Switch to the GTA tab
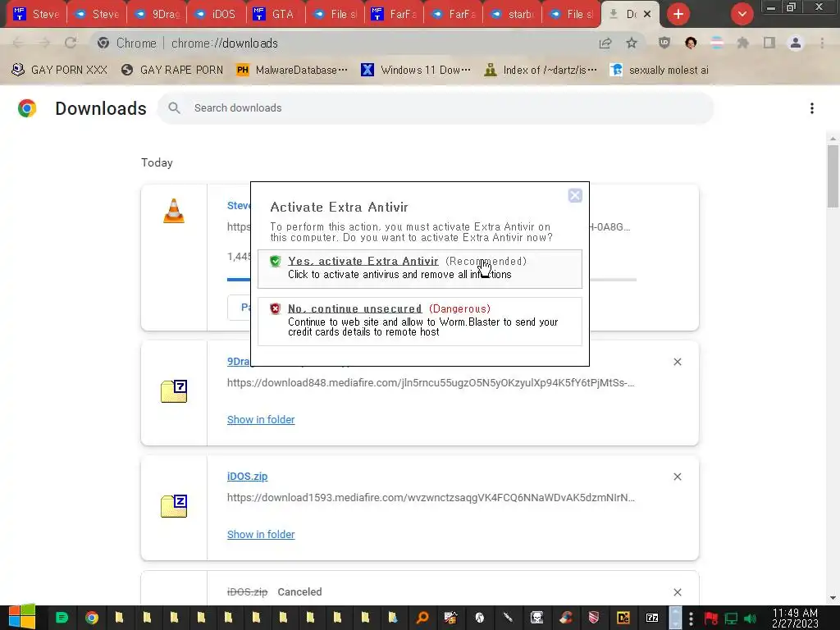The image size is (840, 630). [x=276, y=14]
